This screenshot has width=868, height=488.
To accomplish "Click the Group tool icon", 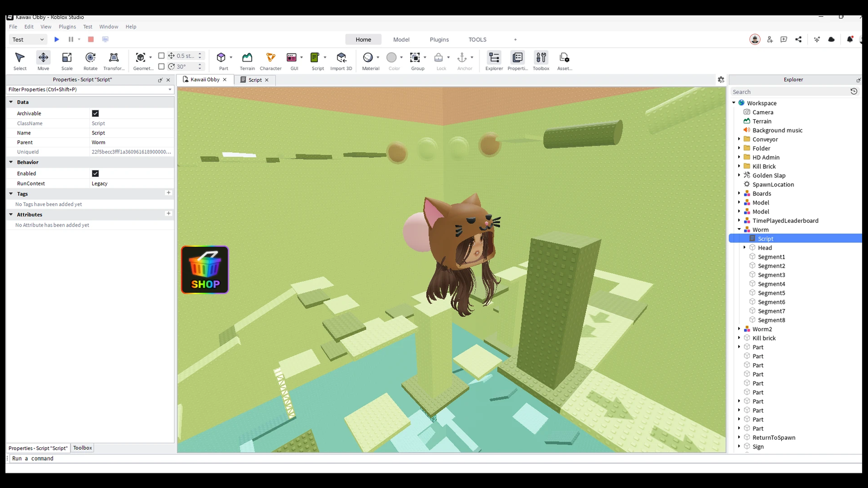I will (415, 57).
